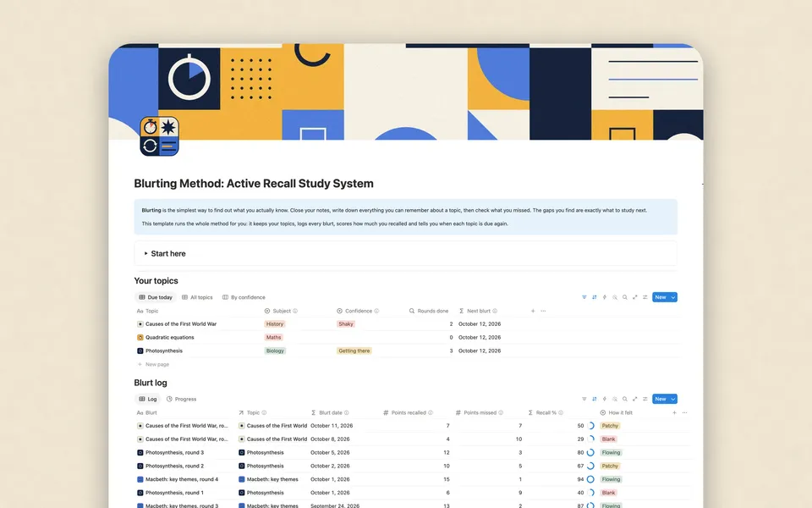812x508 pixels.
Task: Click the Maths subject tag
Action: click(x=273, y=338)
